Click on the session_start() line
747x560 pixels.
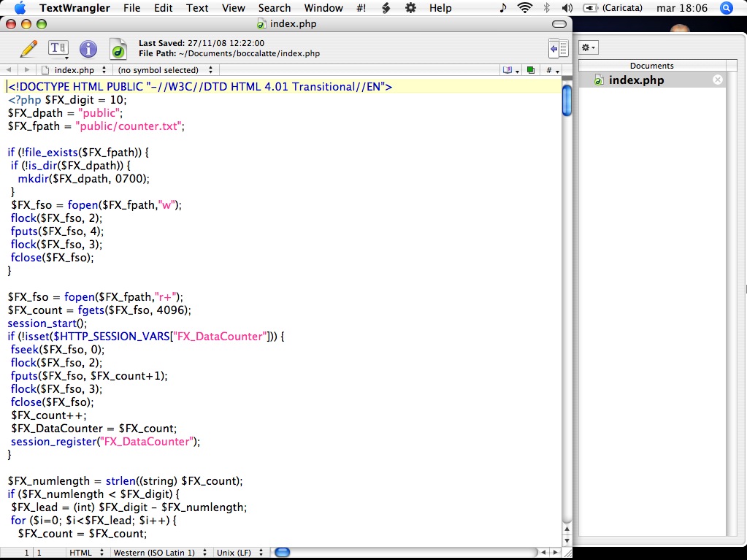[47, 323]
